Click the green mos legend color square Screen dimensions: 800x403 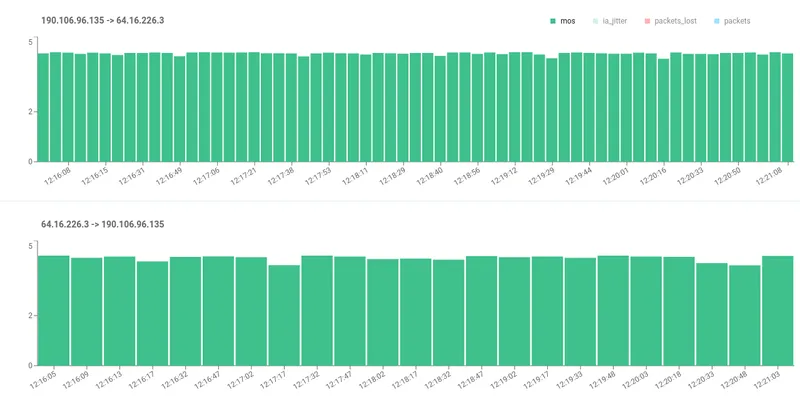tap(553, 20)
